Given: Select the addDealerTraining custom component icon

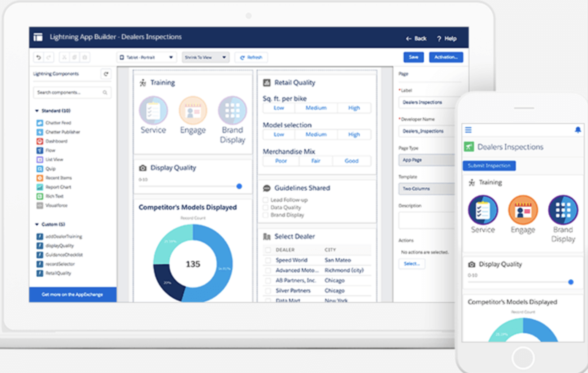Looking at the screenshot, I should click(40, 237).
